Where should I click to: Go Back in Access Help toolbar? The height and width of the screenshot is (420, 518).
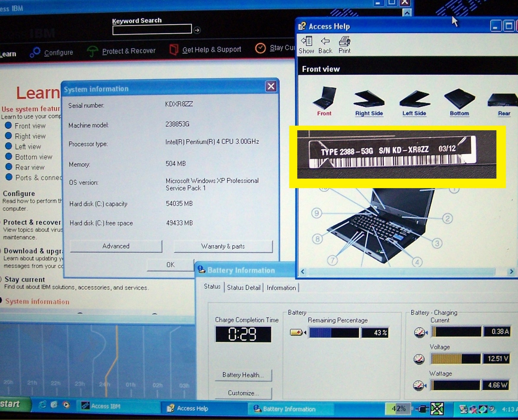[325, 45]
